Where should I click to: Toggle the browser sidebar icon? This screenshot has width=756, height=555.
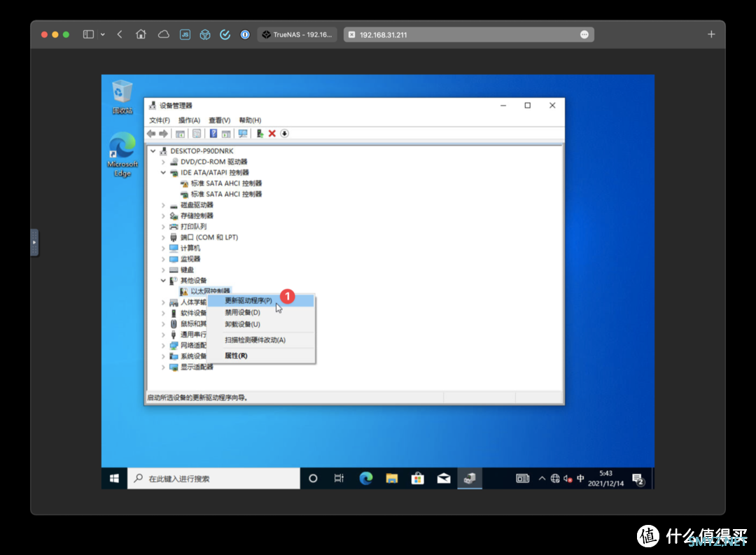[88, 34]
